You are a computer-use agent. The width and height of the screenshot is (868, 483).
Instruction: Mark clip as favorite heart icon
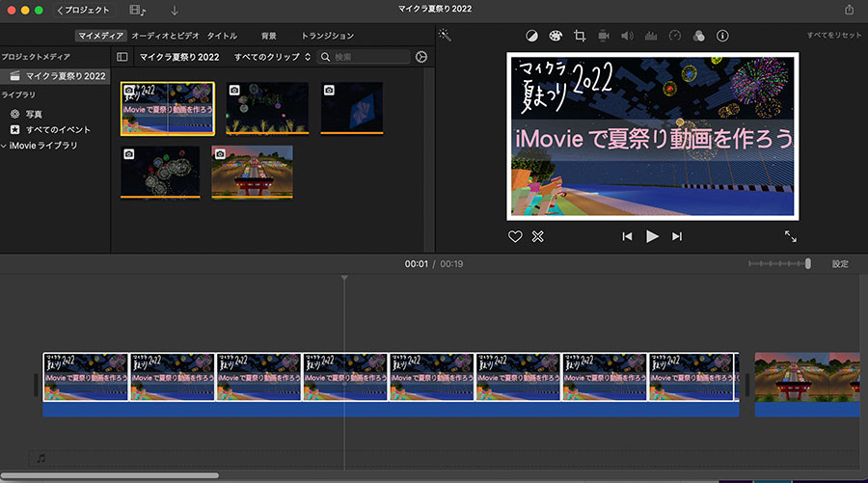515,237
